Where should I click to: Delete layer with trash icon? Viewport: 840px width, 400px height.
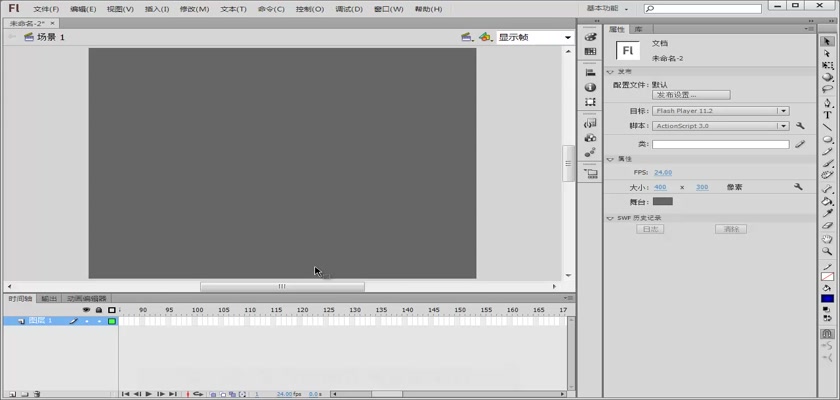[37, 394]
